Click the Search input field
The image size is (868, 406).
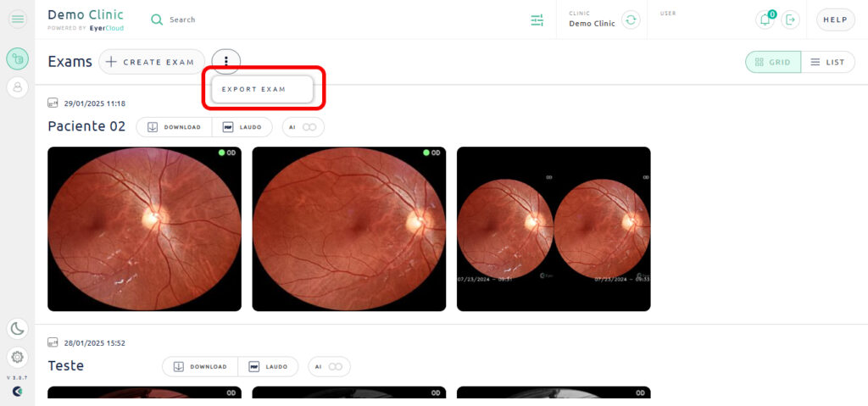(x=183, y=20)
